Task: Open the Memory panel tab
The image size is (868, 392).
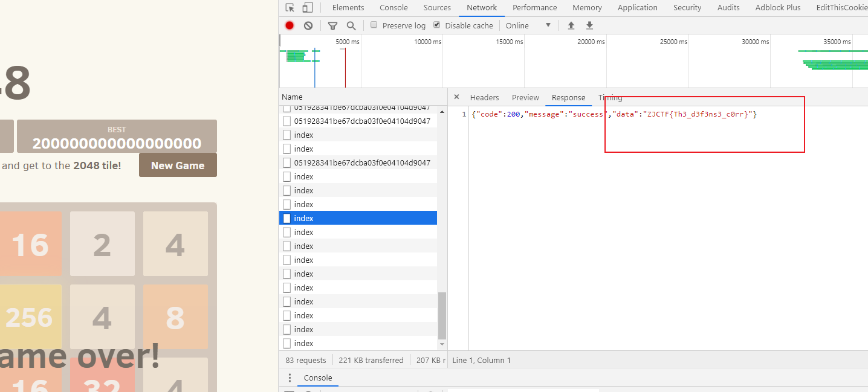Action: coord(587,8)
